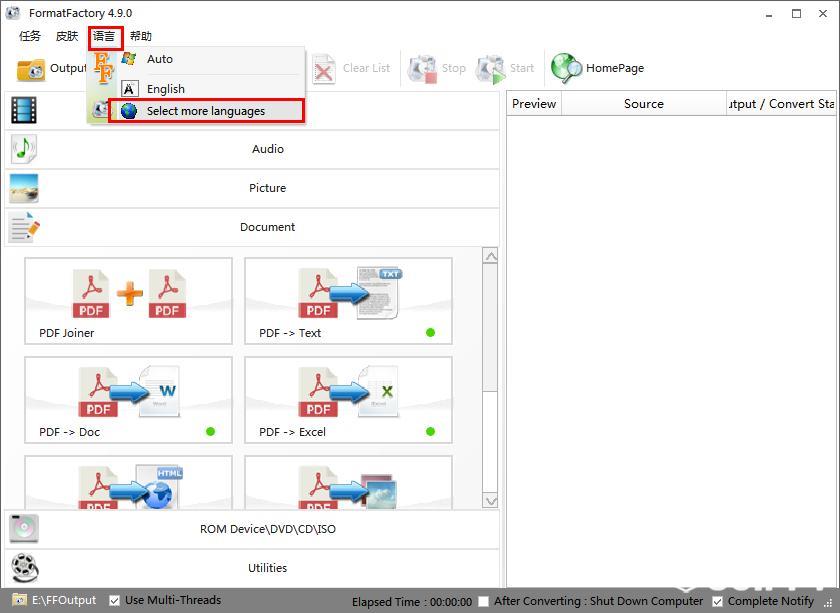Click the Preview column header

tap(534, 103)
